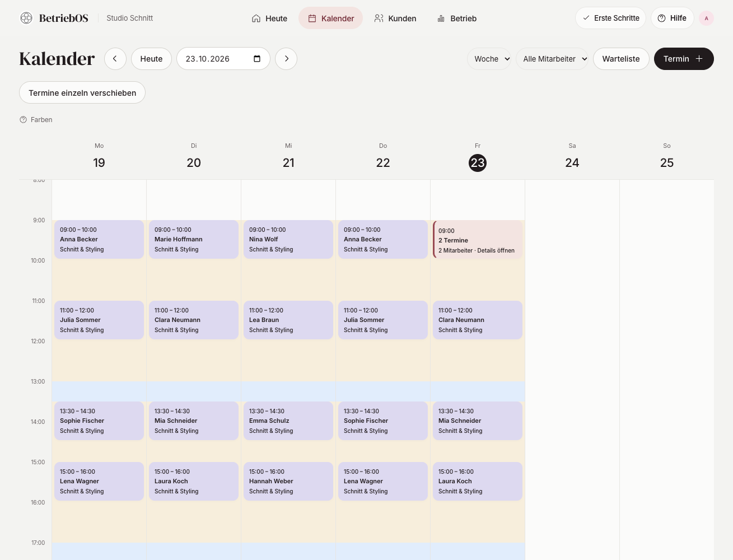Open the Betrieb tab
733x560 pixels.
tap(457, 18)
